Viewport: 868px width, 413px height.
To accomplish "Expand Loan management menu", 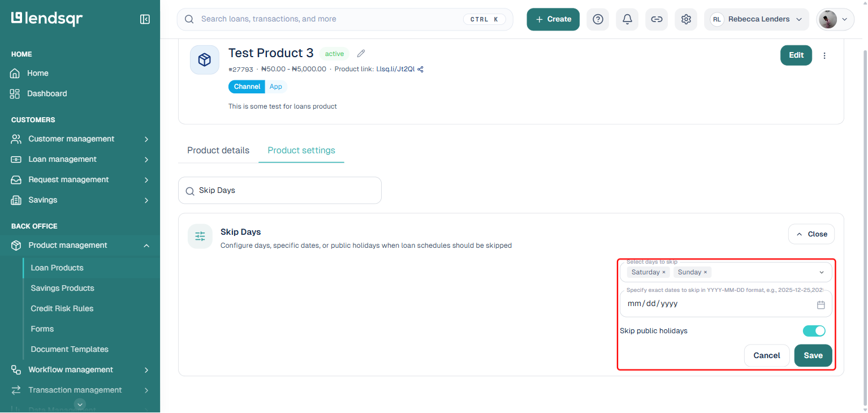I will click(x=80, y=160).
